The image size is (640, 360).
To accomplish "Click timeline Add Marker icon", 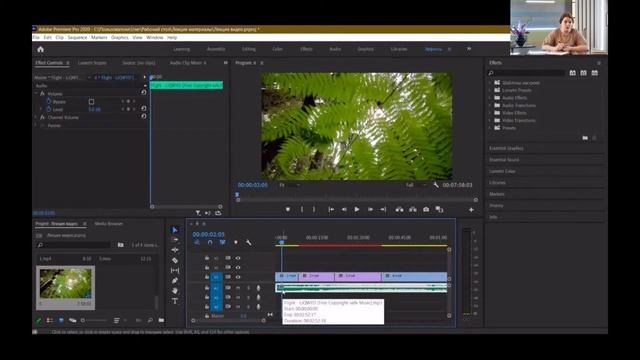I will (x=236, y=242).
